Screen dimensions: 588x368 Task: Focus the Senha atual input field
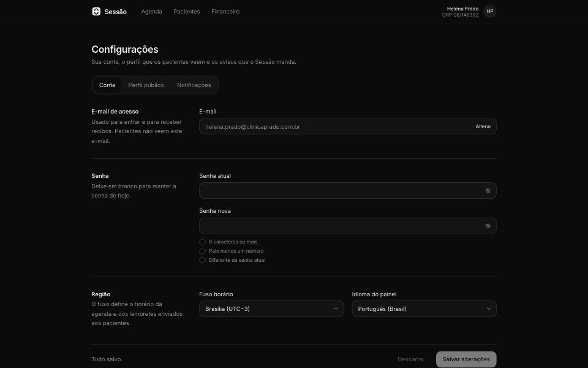[x=348, y=191]
